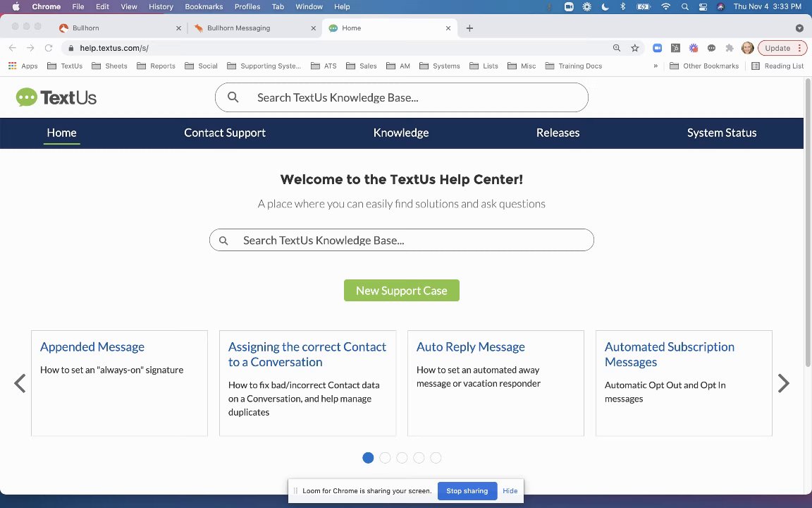The width and height of the screenshot is (812, 508).
Task: Open the Knowledge nav item
Action: [401, 133]
